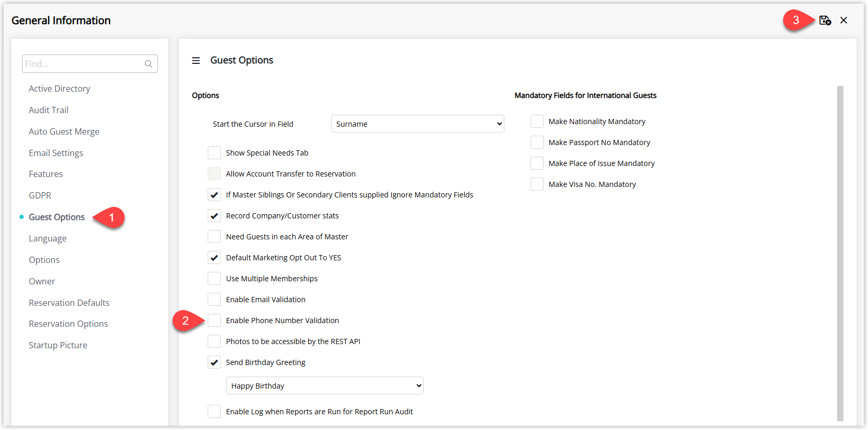Tick Make Place of Issue Mandatory

click(537, 163)
